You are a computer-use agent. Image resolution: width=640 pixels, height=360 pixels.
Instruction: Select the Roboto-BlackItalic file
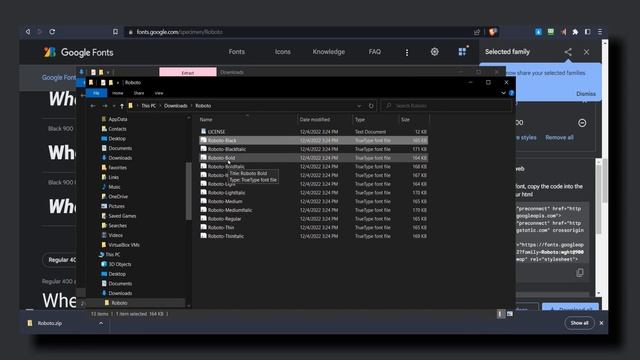coord(313,149)
